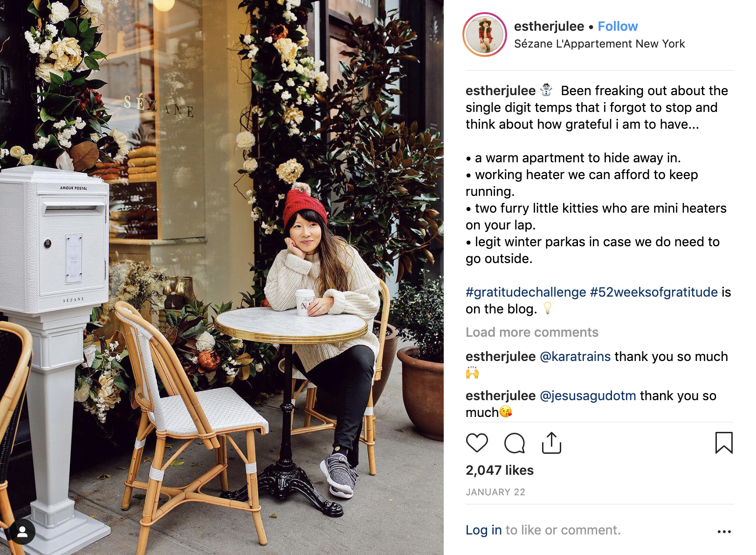Follow estherjulee account
The width and height of the screenshot is (756, 555).
point(618,27)
